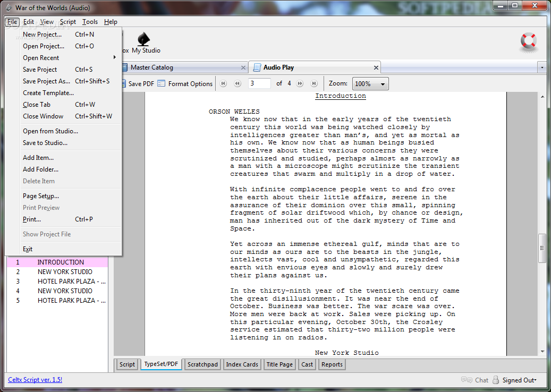This screenshot has height=392, width=551.
Task: Go to last page navigation icon
Action: coord(314,83)
